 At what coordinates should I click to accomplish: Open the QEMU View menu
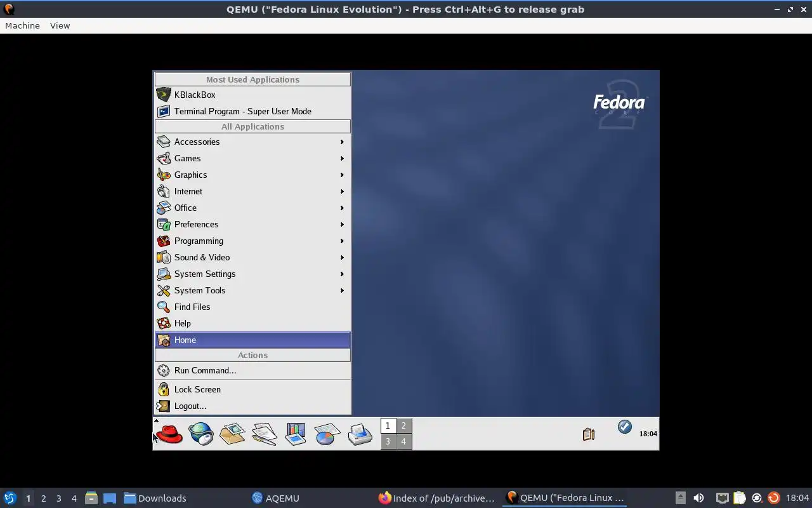(x=60, y=25)
